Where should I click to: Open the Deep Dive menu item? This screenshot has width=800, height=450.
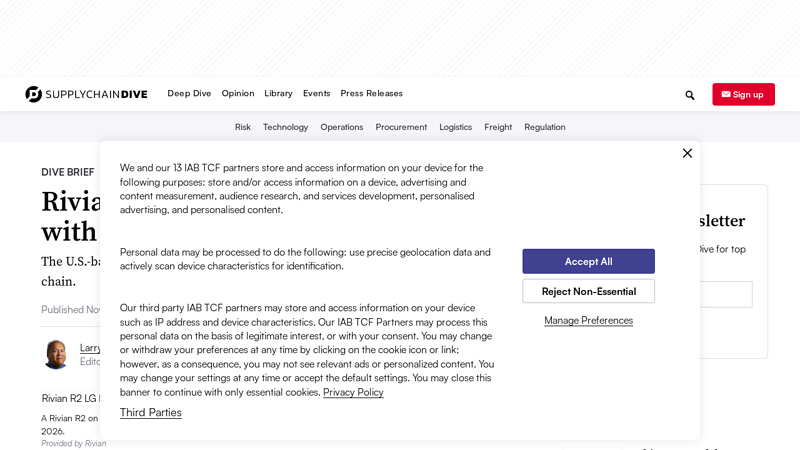(x=189, y=93)
